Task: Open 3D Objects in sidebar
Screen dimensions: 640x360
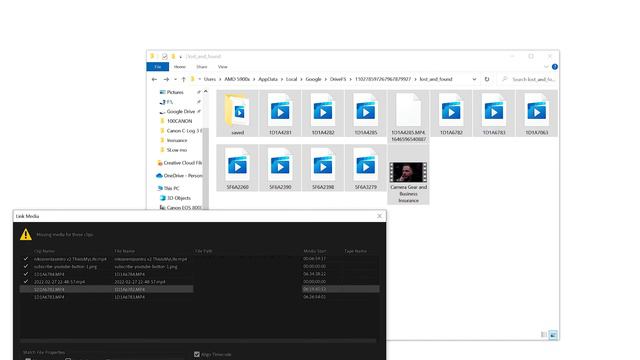Action: click(178, 198)
